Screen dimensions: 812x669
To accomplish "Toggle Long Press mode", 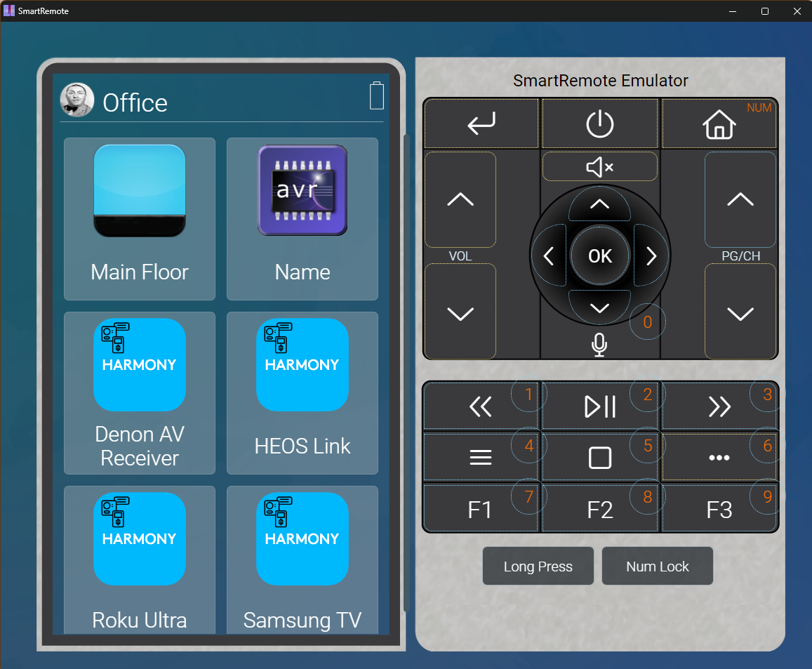I will 538,566.
